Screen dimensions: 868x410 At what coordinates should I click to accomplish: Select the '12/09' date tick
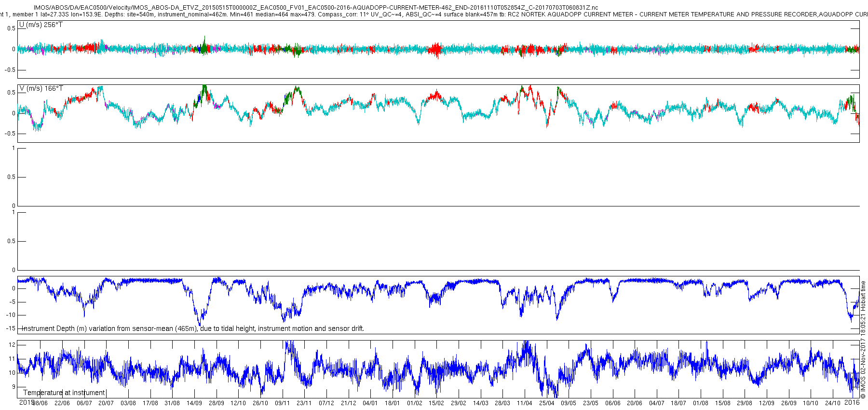(x=767, y=403)
